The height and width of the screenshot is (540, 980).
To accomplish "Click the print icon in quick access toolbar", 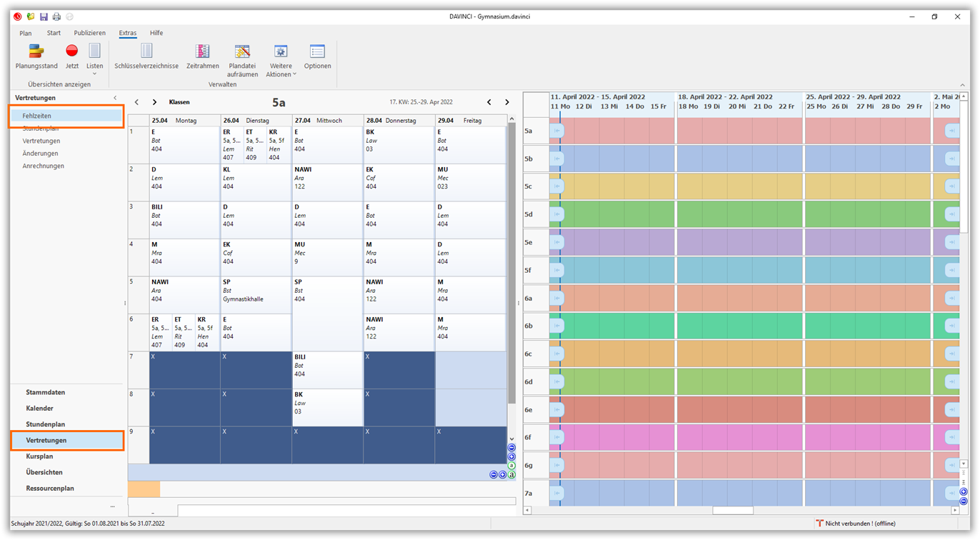I will click(x=56, y=16).
